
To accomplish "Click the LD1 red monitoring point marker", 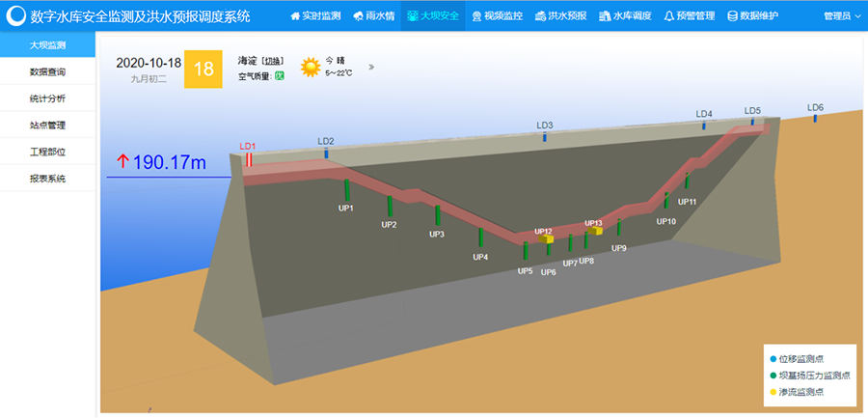I will (248, 160).
